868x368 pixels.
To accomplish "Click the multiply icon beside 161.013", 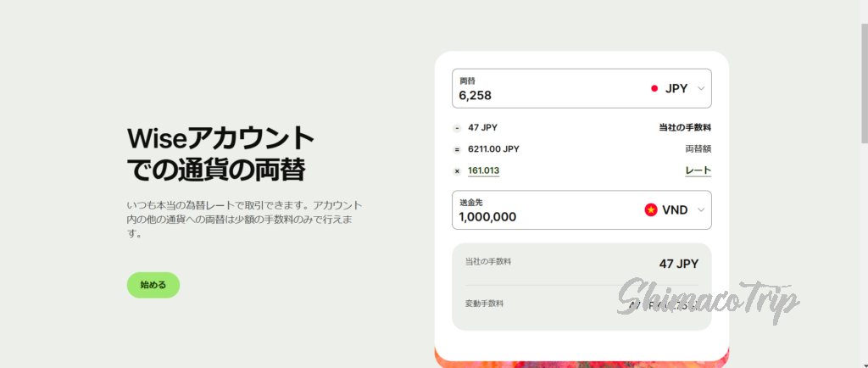I will [457, 170].
